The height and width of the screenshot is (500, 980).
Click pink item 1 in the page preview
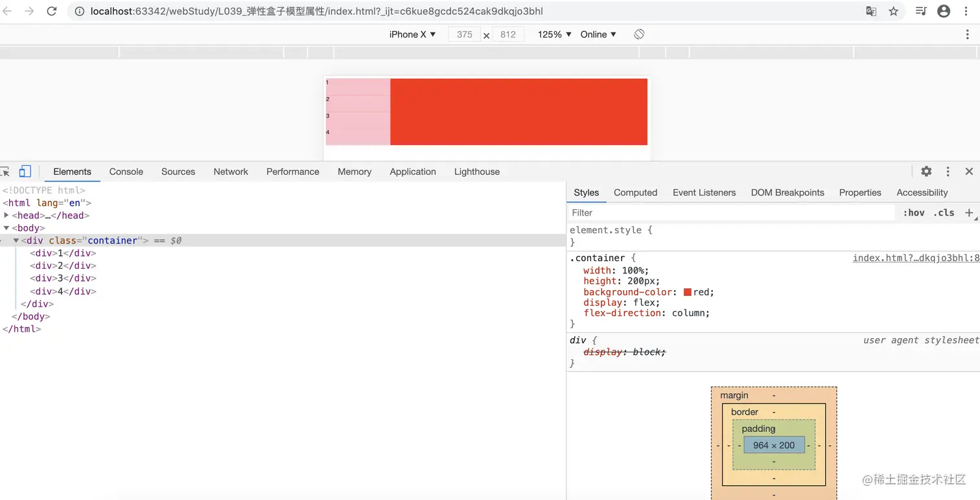point(358,87)
